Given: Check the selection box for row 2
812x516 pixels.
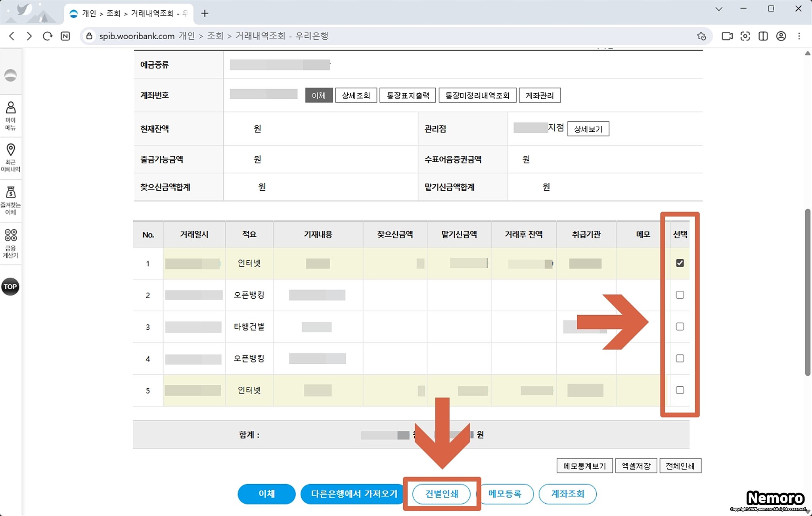Looking at the screenshot, I should click(x=680, y=295).
